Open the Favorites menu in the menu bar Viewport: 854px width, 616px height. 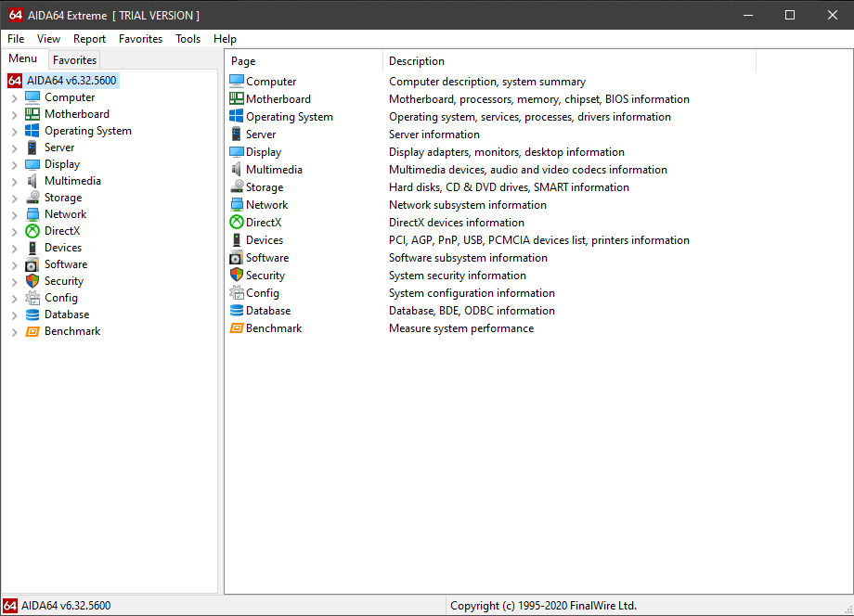point(140,39)
